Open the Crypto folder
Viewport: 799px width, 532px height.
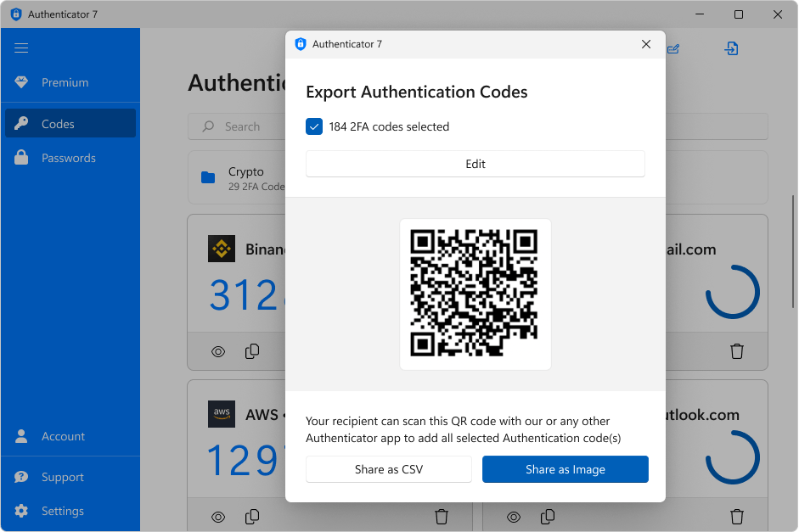tap(237, 177)
